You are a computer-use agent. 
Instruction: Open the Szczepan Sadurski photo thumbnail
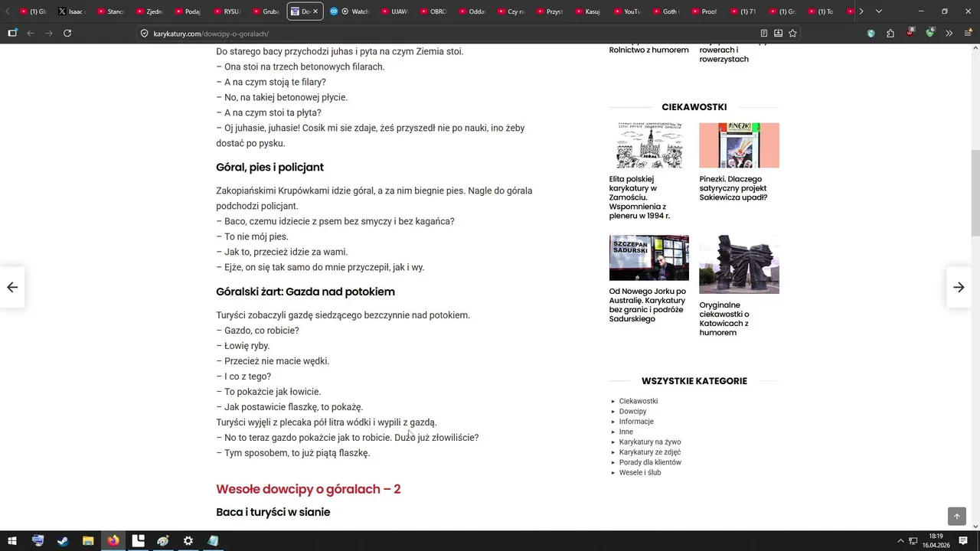(649, 258)
